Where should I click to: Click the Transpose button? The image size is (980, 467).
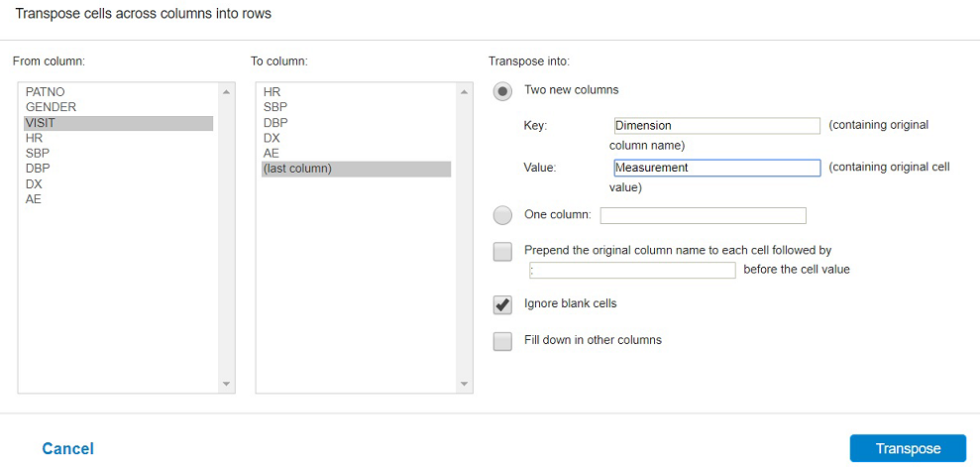tap(908, 448)
